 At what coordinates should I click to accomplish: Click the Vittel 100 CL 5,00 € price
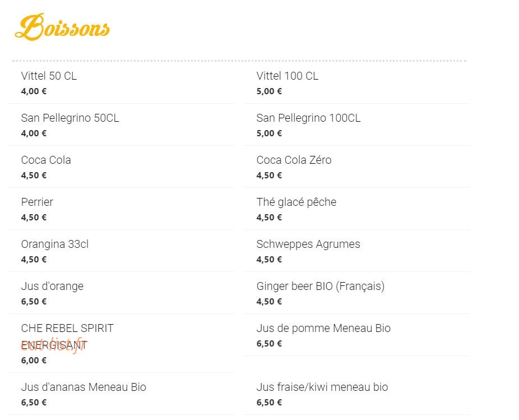click(x=269, y=91)
